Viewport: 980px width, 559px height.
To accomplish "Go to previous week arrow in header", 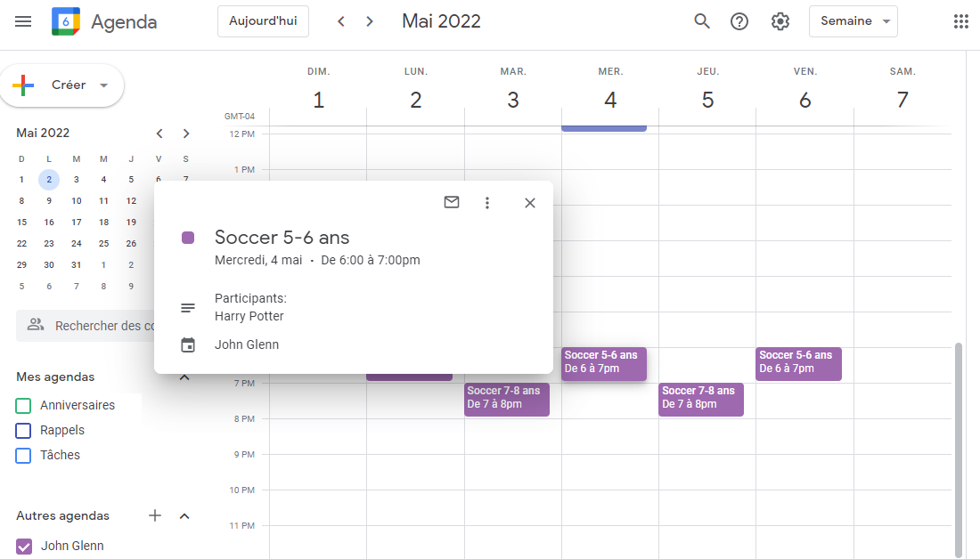I will click(x=341, y=21).
